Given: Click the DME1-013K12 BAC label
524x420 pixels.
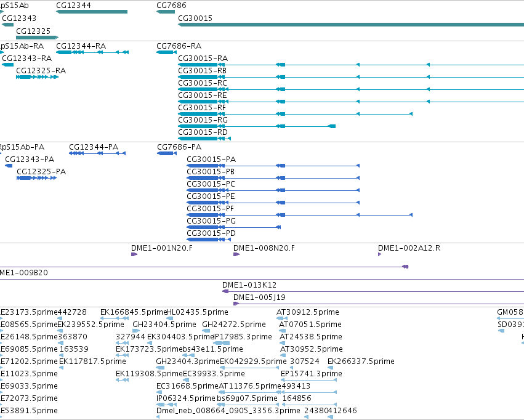Looking at the screenshot, I should tap(249, 285).
